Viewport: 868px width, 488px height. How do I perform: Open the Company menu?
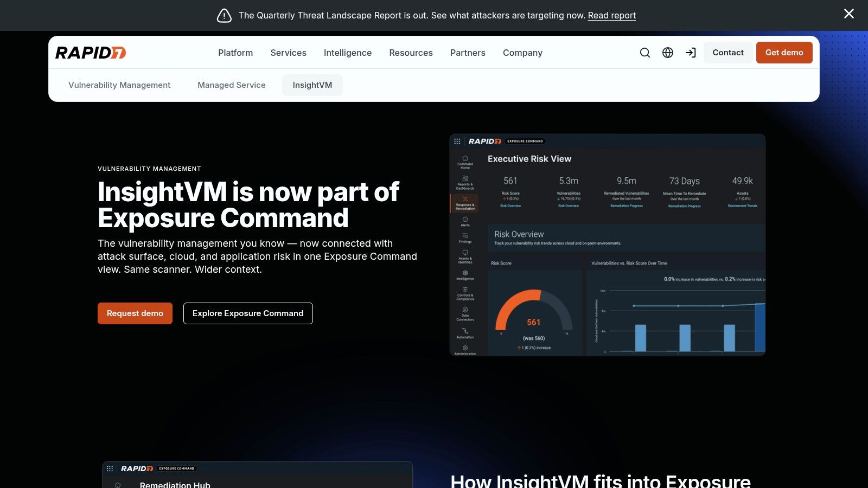[x=522, y=53]
